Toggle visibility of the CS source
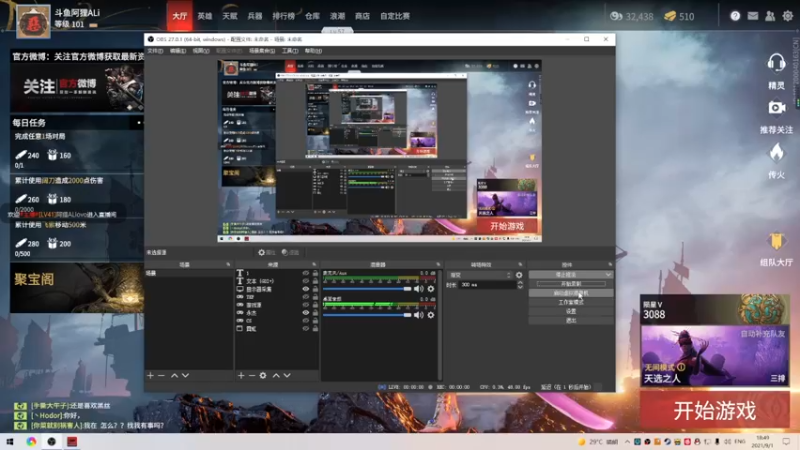Image resolution: width=800 pixels, height=450 pixels. click(306, 320)
